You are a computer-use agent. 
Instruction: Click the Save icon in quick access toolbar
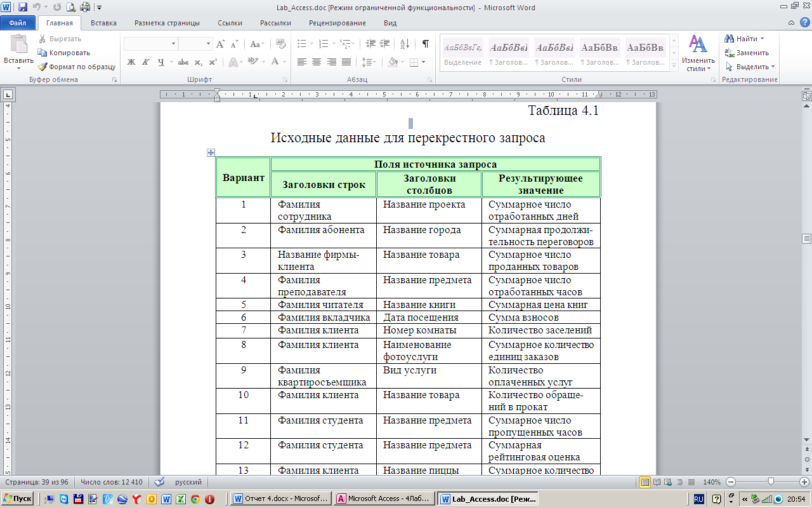(23, 8)
